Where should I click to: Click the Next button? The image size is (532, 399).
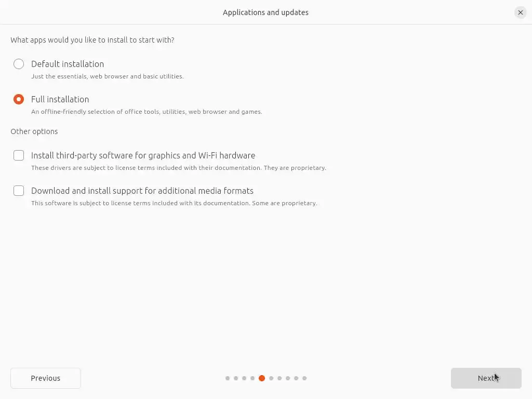click(x=486, y=378)
